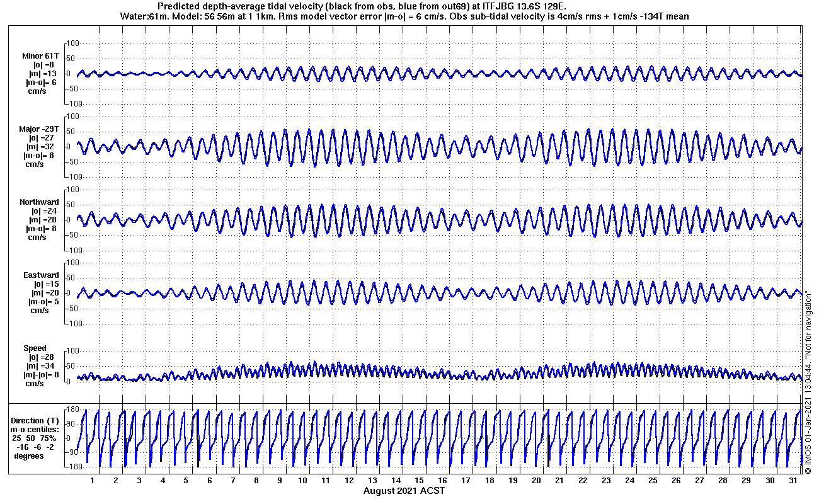This screenshot has width=819, height=504.
Task: Click the '180' tick in Direction panel
Action: pyautogui.click(x=72, y=410)
